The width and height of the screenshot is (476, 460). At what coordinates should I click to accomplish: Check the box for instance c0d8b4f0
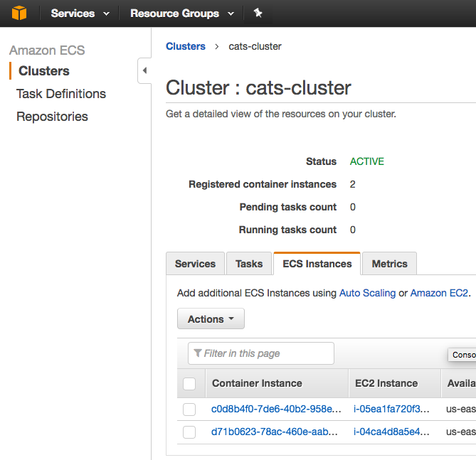click(189, 410)
